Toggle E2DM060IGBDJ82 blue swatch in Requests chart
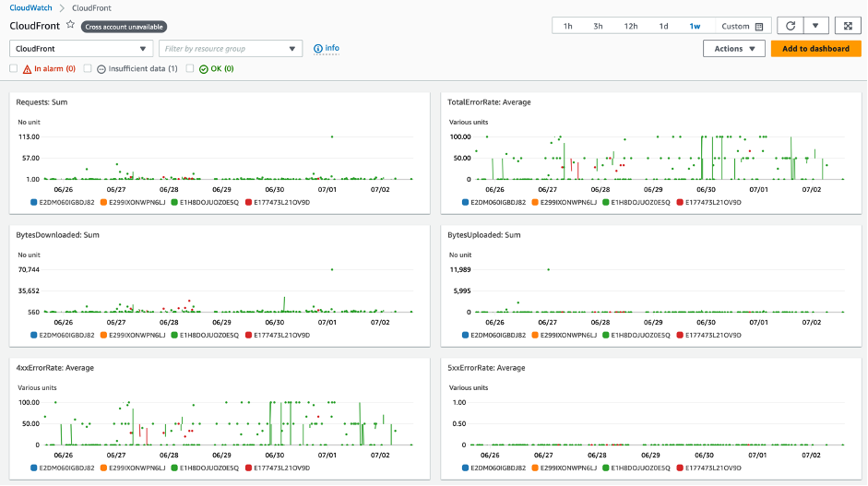 click(34, 203)
